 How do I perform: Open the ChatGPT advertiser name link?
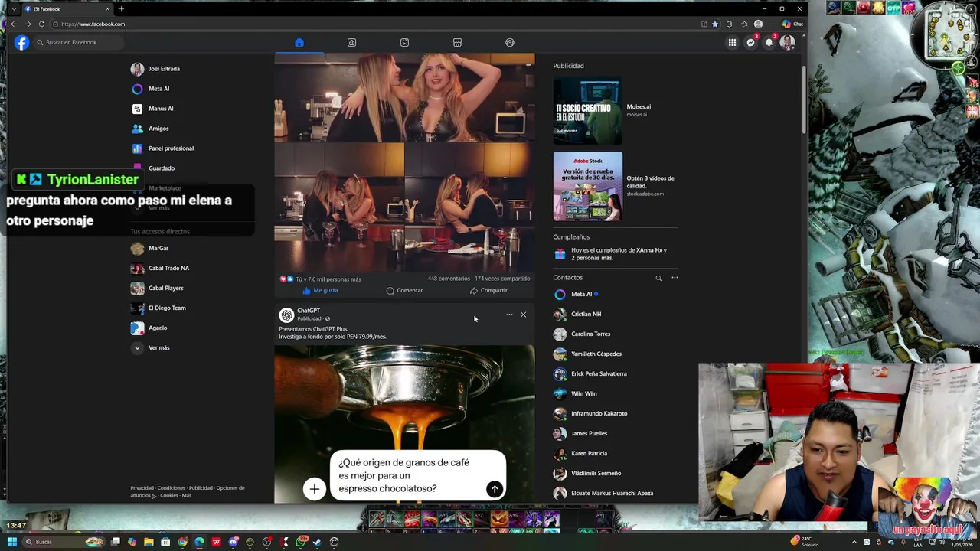[x=309, y=311]
